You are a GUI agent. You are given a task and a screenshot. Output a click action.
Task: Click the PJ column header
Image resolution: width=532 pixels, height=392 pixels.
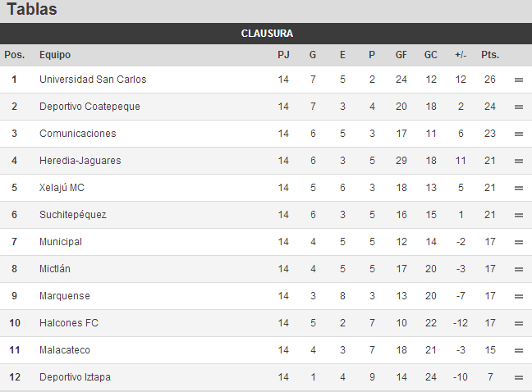[x=283, y=55]
